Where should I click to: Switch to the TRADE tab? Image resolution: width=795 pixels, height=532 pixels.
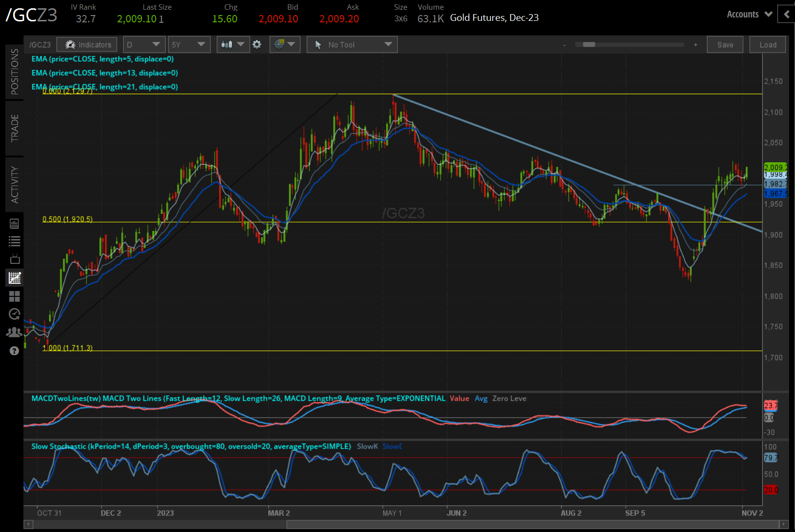click(x=15, y=128)
